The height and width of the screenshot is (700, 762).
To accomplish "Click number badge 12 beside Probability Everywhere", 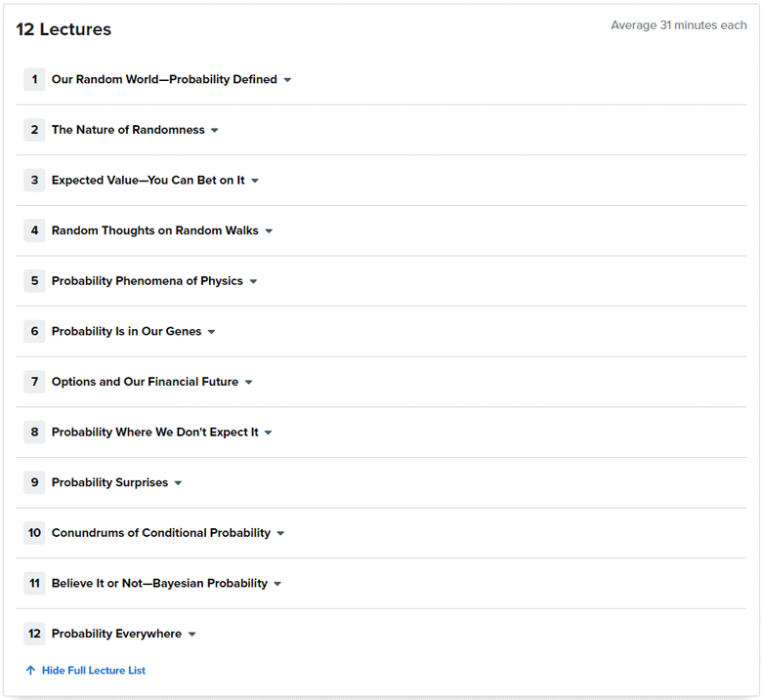I will click(34, 634).
